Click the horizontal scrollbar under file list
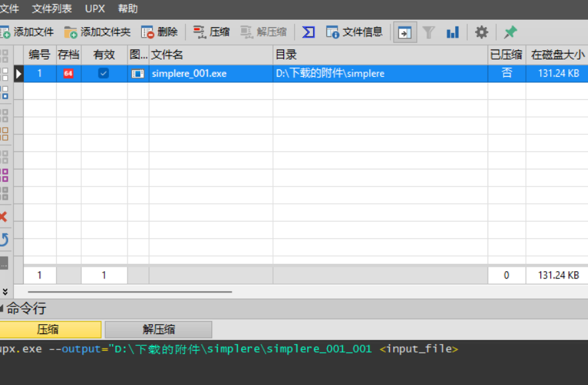 tap(129, 291)
